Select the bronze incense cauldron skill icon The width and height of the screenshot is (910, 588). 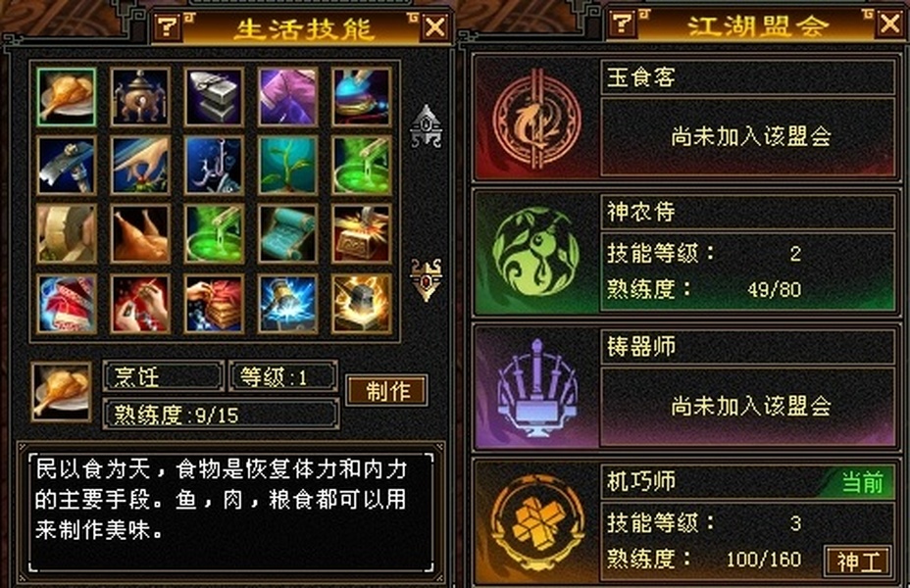140,97
